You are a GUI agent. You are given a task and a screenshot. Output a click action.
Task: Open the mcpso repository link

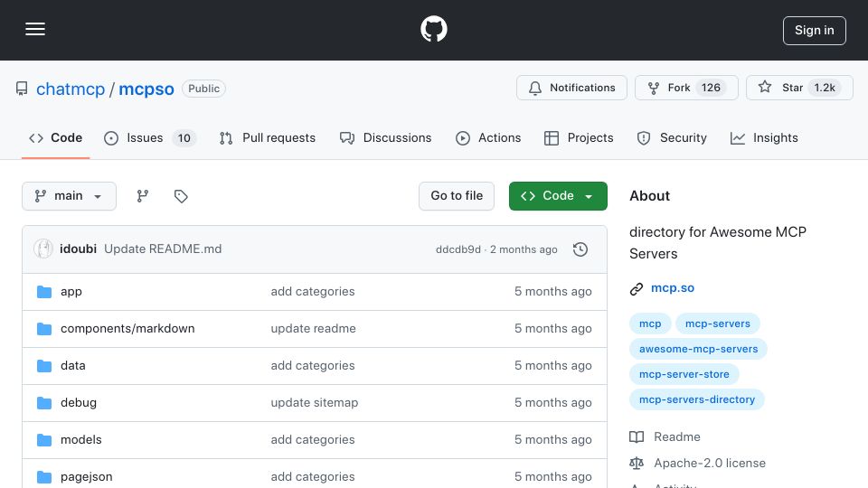coord(146,89)
